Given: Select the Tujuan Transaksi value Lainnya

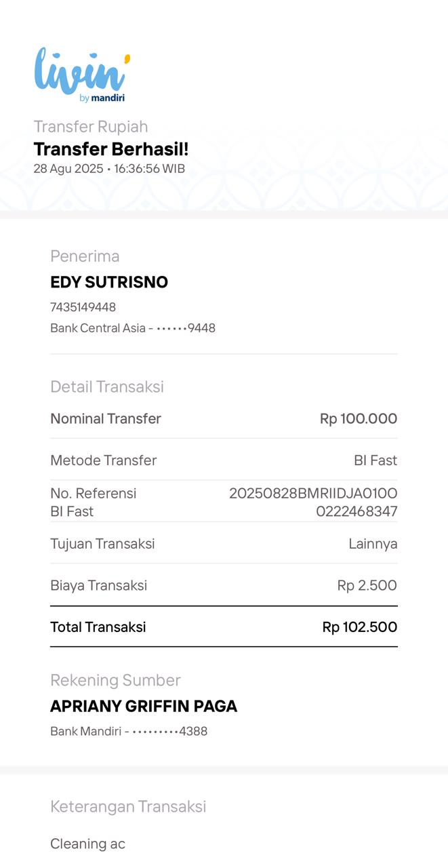Looking at the screenshot, I should [373, 544].
